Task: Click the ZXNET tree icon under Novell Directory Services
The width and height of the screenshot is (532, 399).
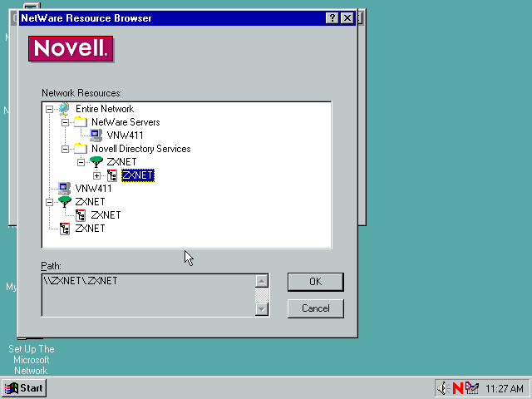Action: (96, 162)
